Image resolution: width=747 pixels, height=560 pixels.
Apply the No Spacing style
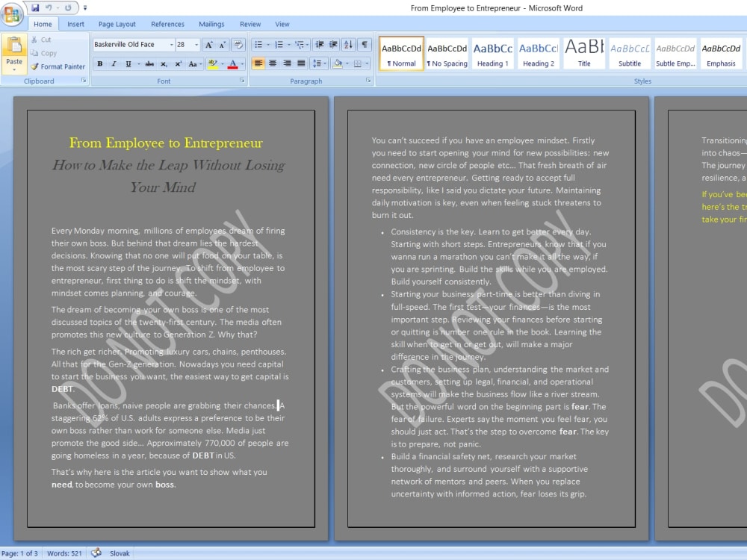pyautogui.click(x=447, y=54)
